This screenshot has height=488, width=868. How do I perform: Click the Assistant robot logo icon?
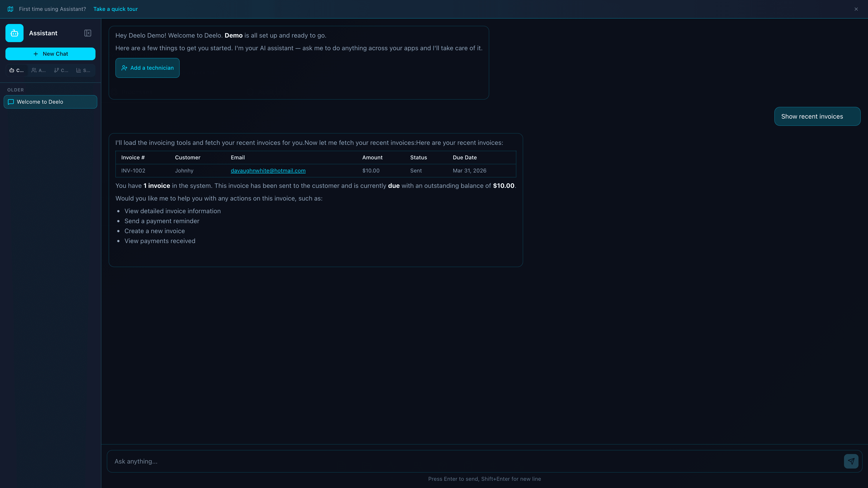14,33
